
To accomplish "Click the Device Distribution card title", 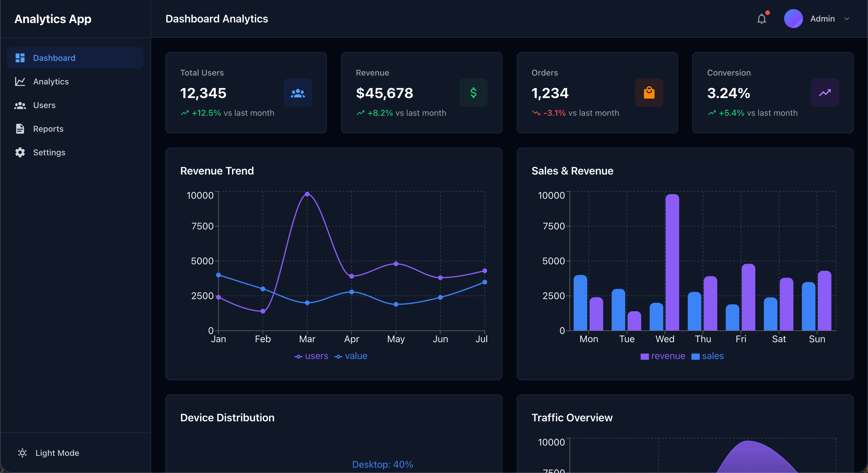I will coord(227,418).
